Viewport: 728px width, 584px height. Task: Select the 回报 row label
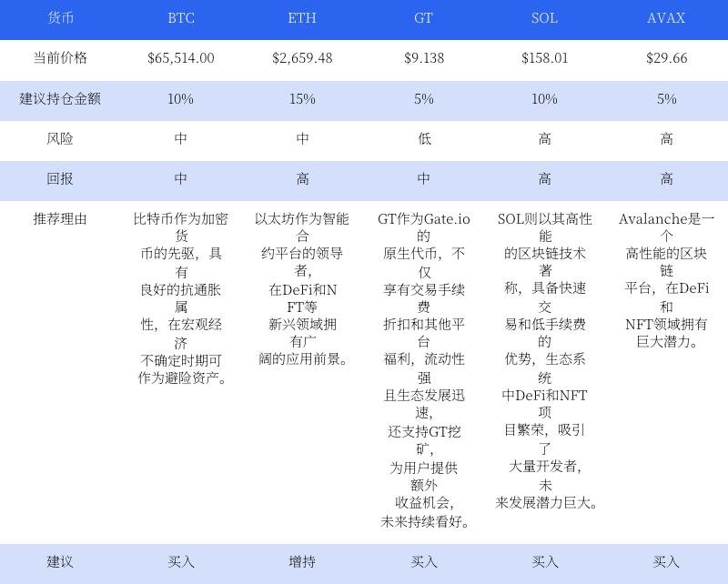coord(60,179)
